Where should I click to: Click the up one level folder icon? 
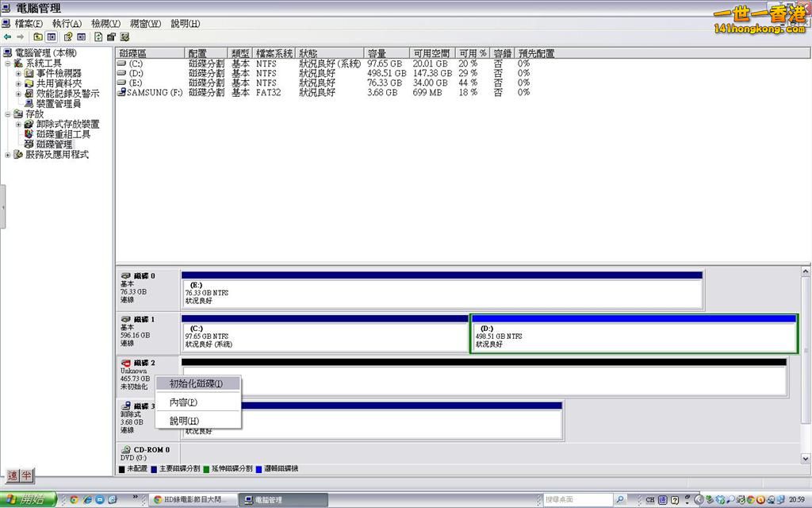37,37
